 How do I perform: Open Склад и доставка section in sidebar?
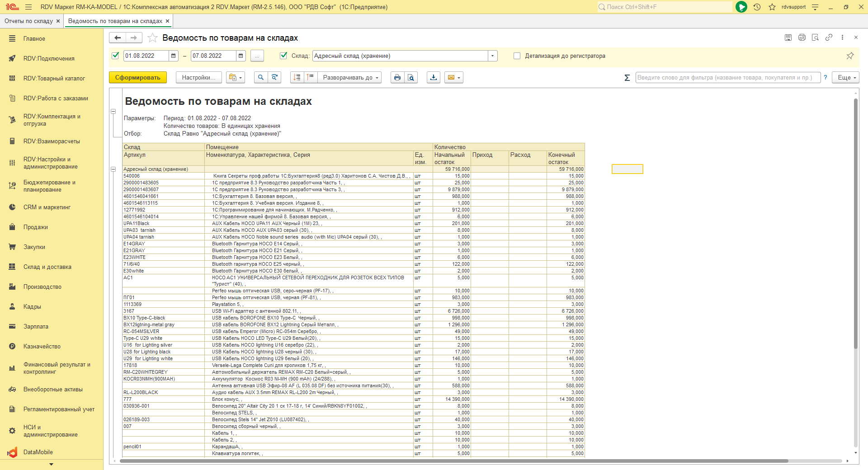[x=47, y=267]
